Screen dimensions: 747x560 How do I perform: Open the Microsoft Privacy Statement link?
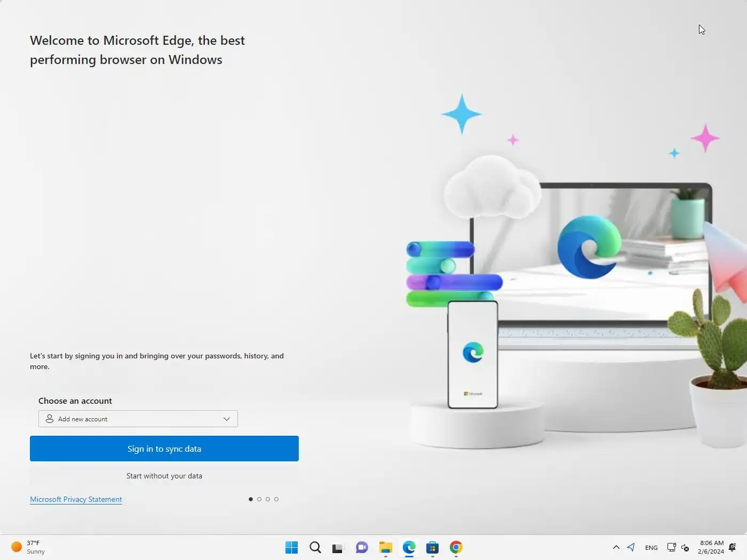(x=76, y=499)
